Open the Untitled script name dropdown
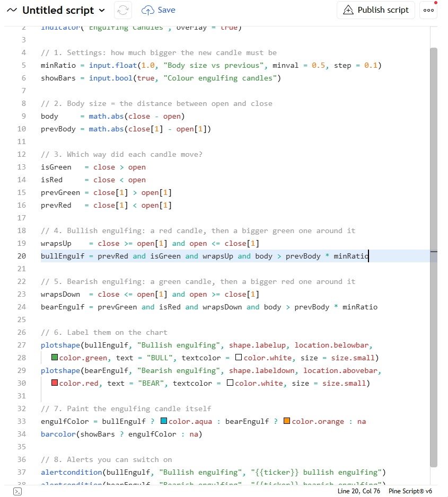This screenshot has width=448, height=497. (64, 10)
